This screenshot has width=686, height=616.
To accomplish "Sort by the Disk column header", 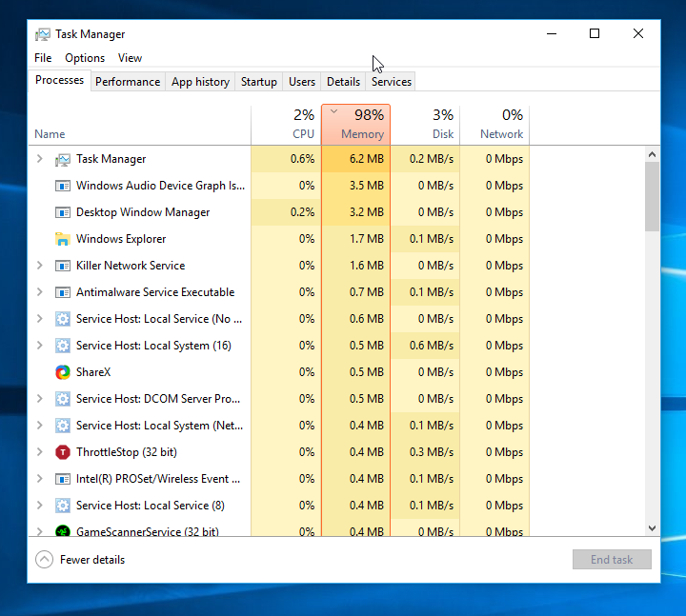I will [425, 125].
